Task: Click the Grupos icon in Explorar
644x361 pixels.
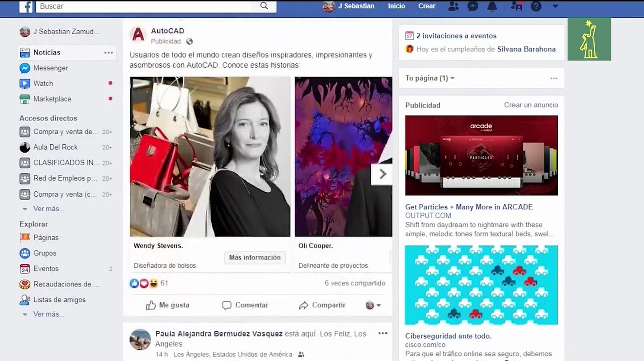Action: click(x=25, y=253)
